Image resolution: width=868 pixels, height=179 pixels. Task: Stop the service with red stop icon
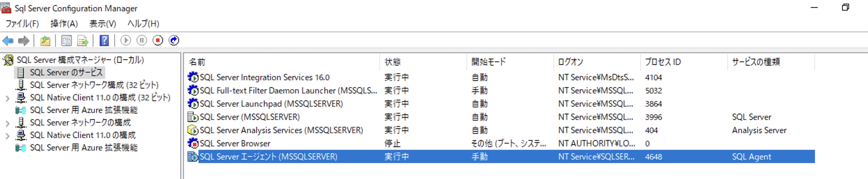click(x=158, y=41)
